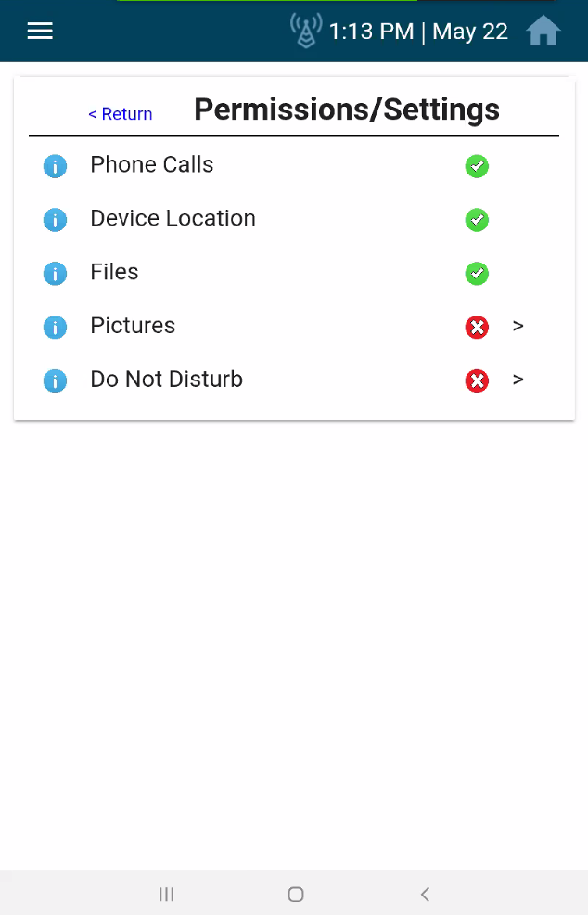Show info for Phone Calls permission
This screenshot has width=588, height=915.
[55, 166]
